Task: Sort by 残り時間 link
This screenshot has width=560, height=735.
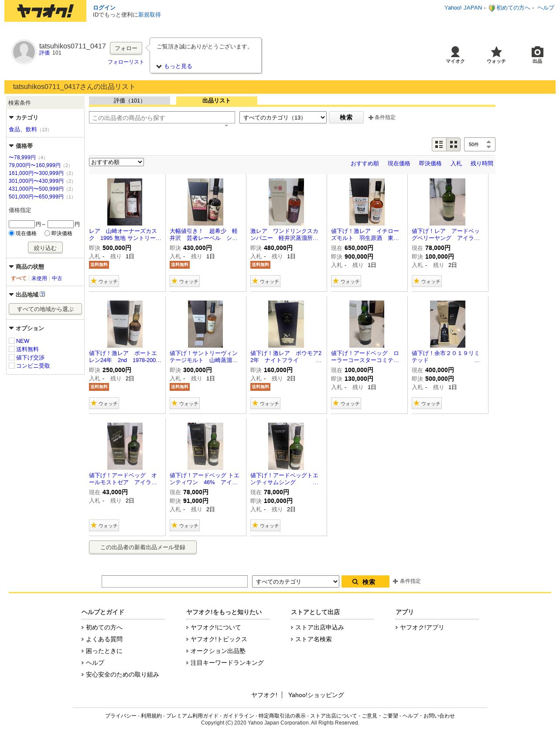Action: click(x=482, y=164)
